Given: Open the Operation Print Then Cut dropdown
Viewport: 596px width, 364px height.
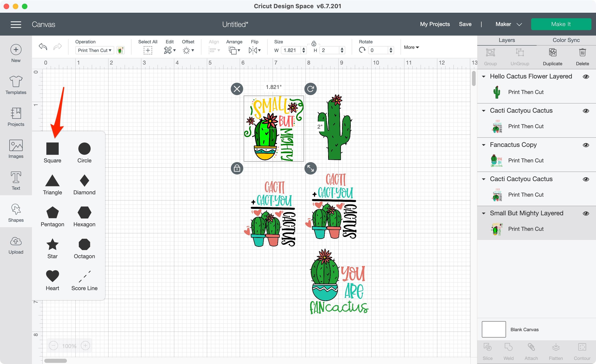Looking at the screenshot, I should (95, 50).
